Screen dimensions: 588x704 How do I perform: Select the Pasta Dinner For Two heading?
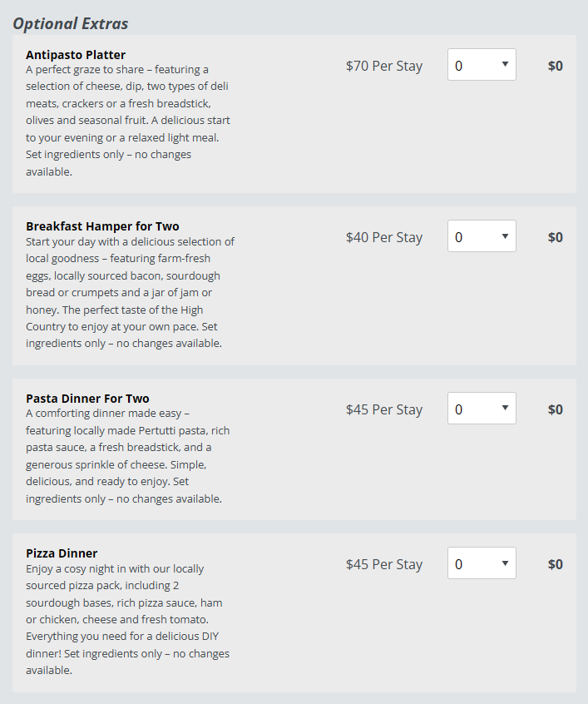tap(87, 399)
